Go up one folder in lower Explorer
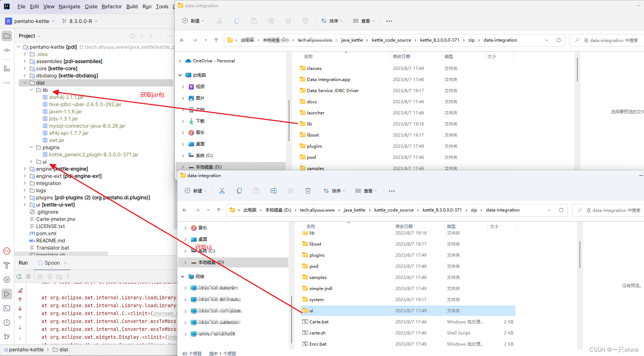Viewport: 644px width, 356px height. tap(218, 210)
